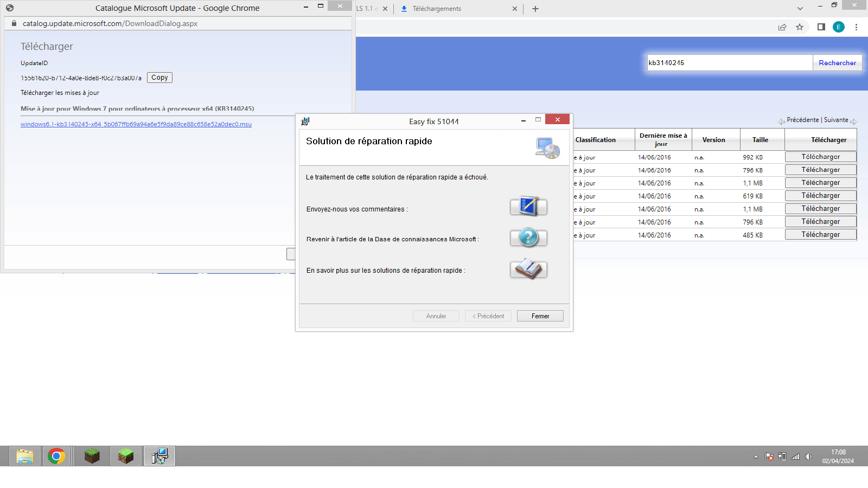Click Fermer in the Easy fix dialog

540,316
